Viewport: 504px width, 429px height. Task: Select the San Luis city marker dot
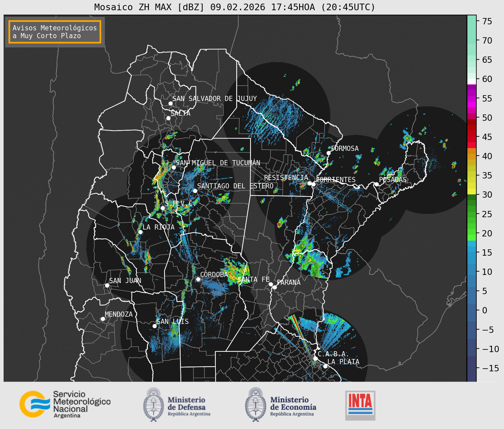(154, 326)
